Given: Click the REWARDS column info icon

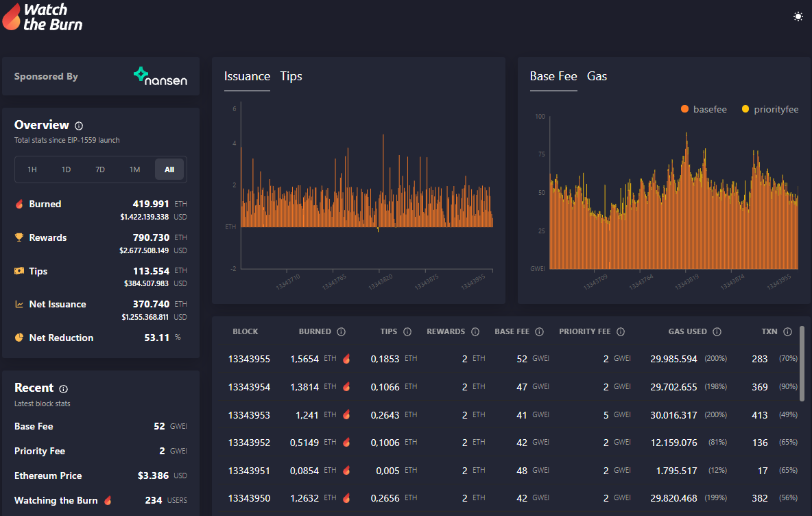Looking at the screenshot, I should tap(475, 331).
